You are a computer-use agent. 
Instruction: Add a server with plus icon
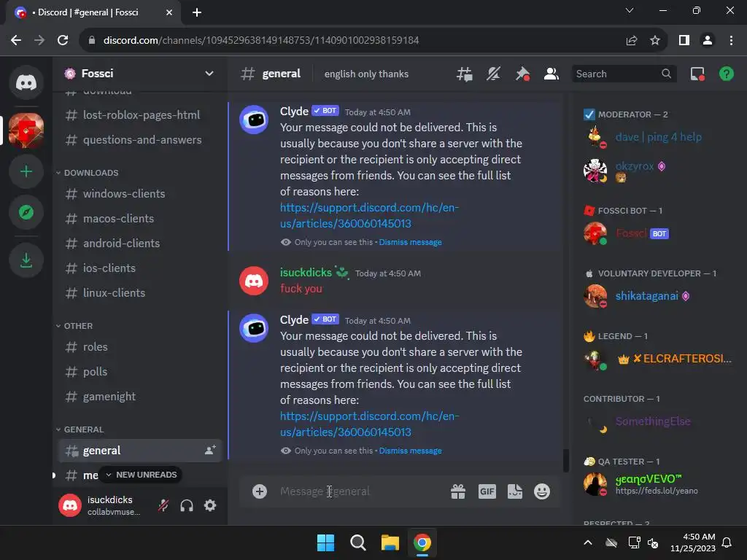tap(26, 171)
